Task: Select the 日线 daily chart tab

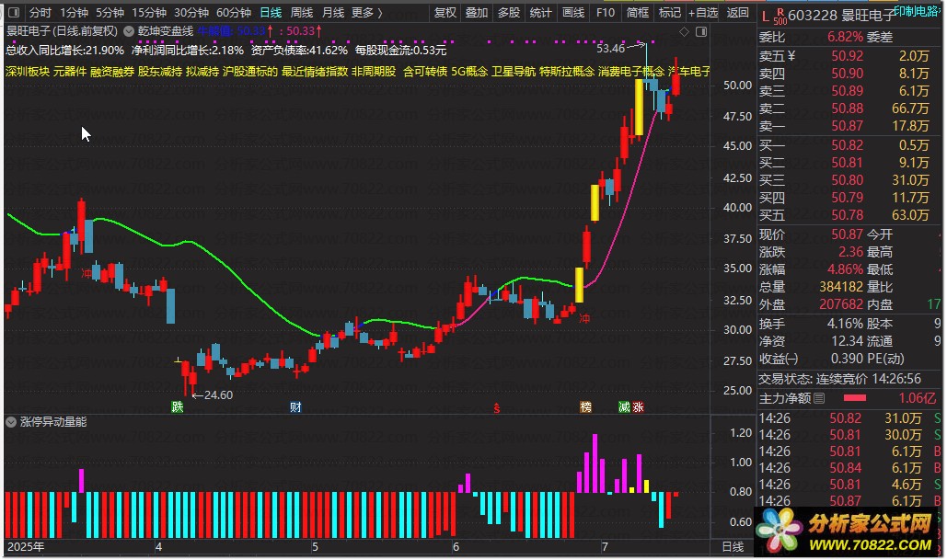Action: tap(271, 12)
